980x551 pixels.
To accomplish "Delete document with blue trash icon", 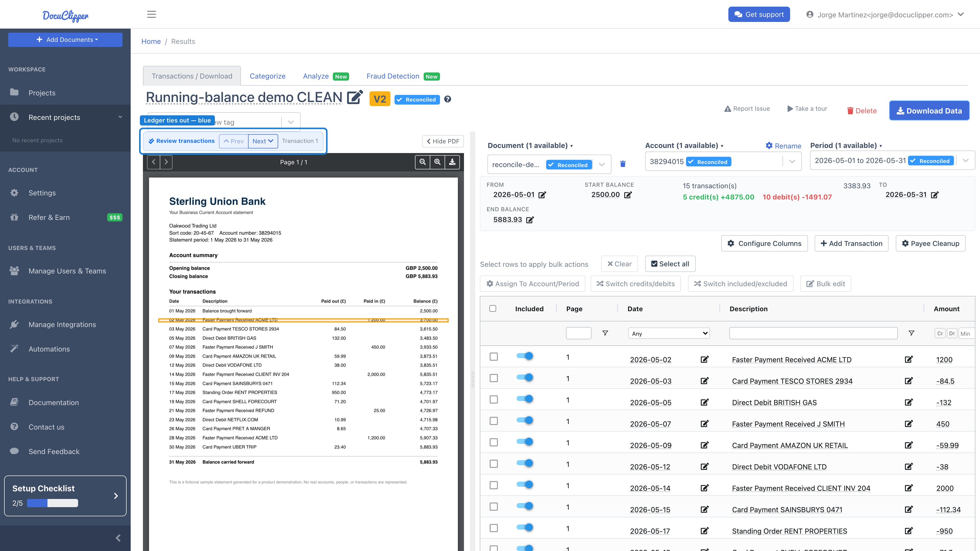I will [623, 164].
